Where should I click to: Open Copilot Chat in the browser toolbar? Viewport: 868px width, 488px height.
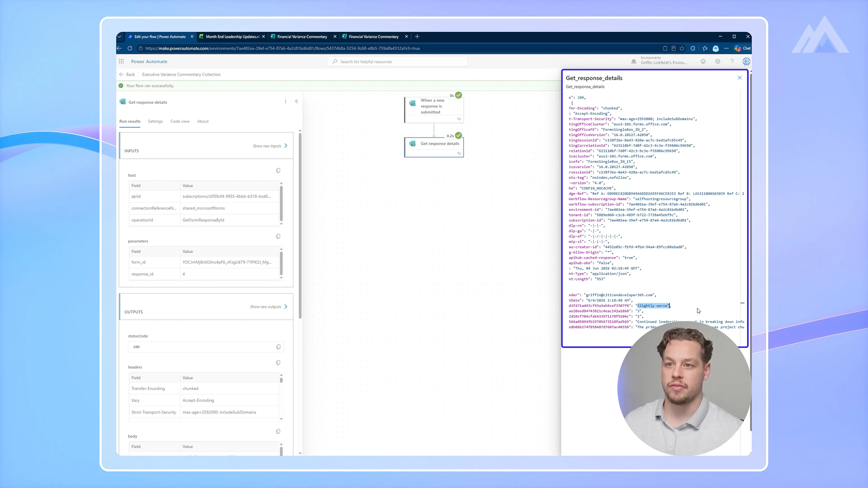(x=742, y=48)
